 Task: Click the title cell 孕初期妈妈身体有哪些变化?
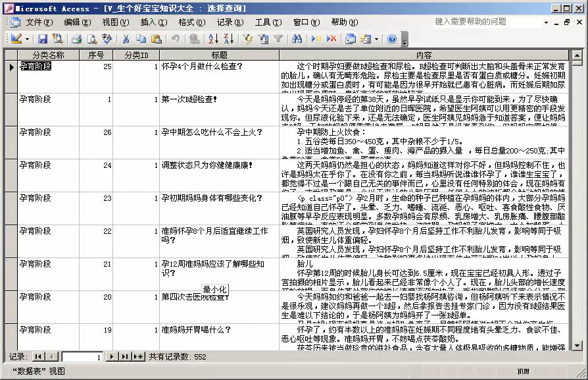click(x=220, y=208)
